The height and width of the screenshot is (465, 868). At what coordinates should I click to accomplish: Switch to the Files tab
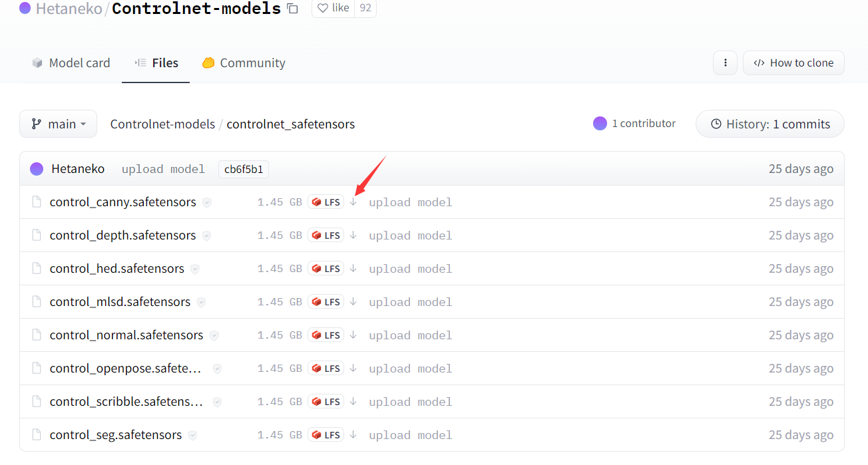tap(156, 63)
